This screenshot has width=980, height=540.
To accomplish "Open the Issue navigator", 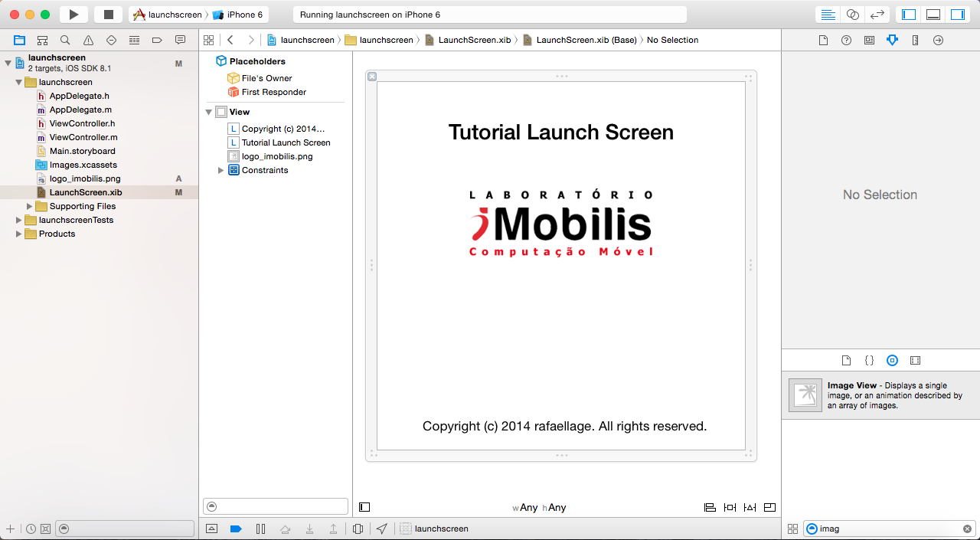I will click(88, 40).
